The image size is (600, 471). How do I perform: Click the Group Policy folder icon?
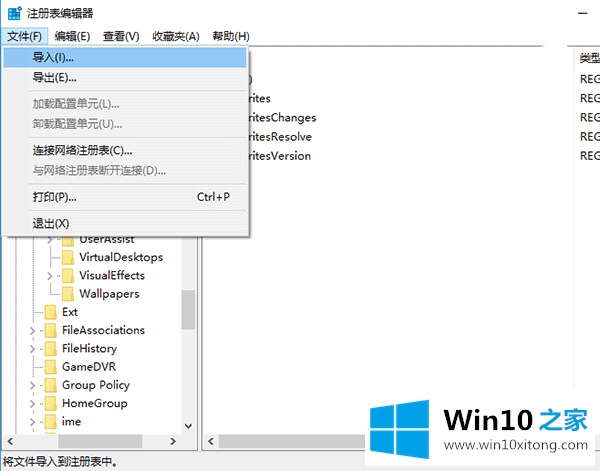pyautogui.click(x=51, y=385)
